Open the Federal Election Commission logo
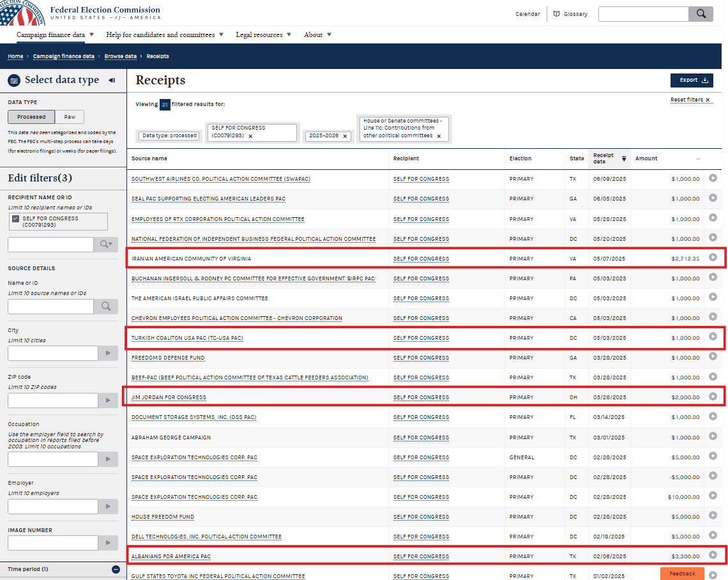This screenshot has width=728, height=580. [81, 13]
